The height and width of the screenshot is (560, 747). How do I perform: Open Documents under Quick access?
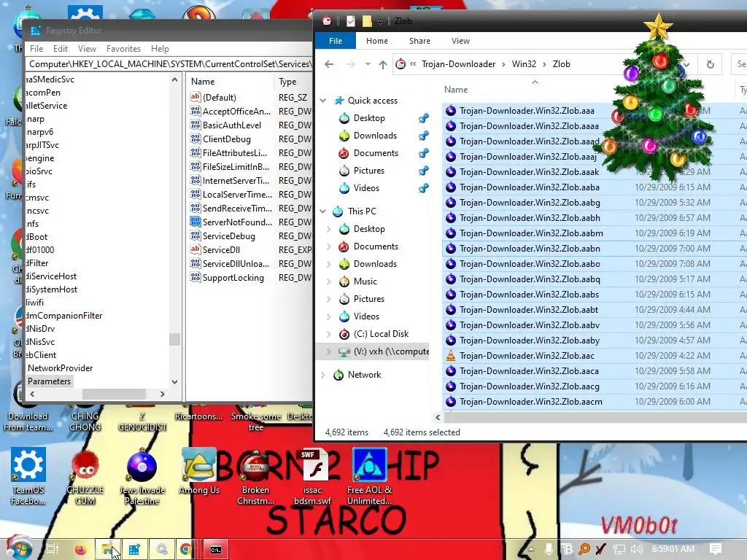[376, 153]
